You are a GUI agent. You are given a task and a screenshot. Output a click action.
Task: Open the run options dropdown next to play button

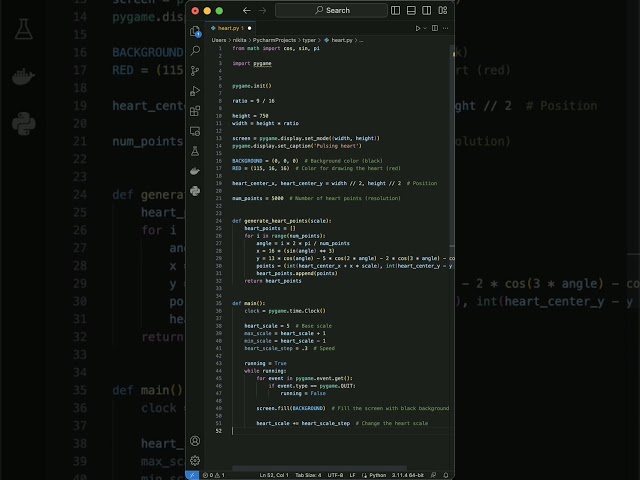pyautogui.click(x=425, y=28)
